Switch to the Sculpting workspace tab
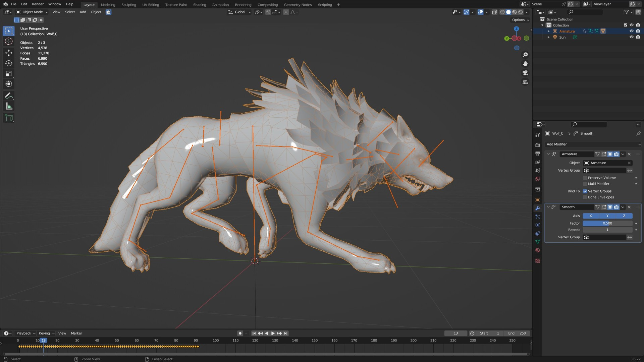644x362 pixels. coord(129,5)
